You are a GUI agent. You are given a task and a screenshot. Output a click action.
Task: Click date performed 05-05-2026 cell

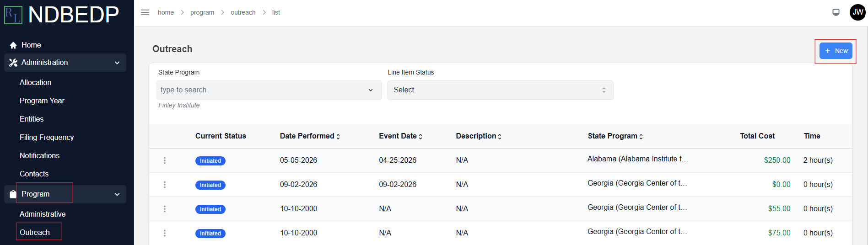pos(298,160)
